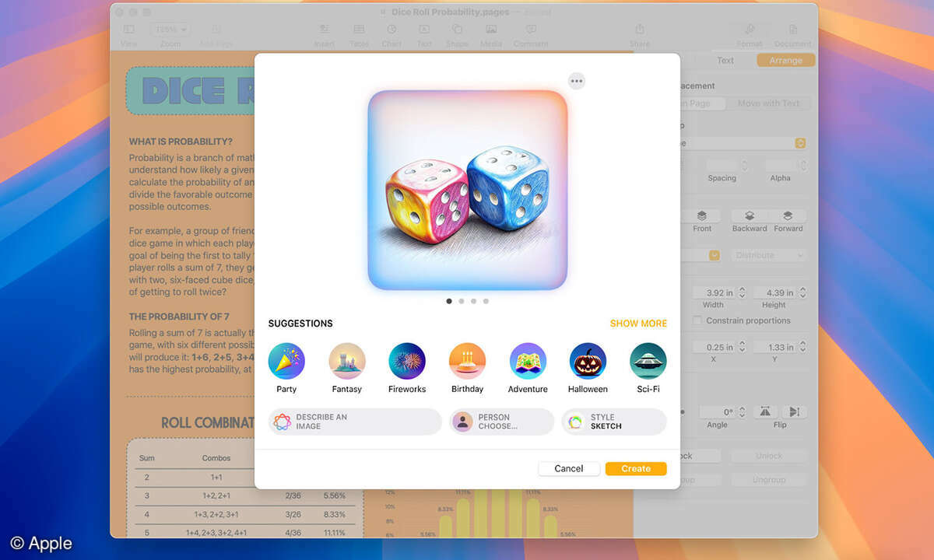934x560 pixels.
Task: Select the Sci-Fi UFO suggestion
Action: tap(648, 361)
